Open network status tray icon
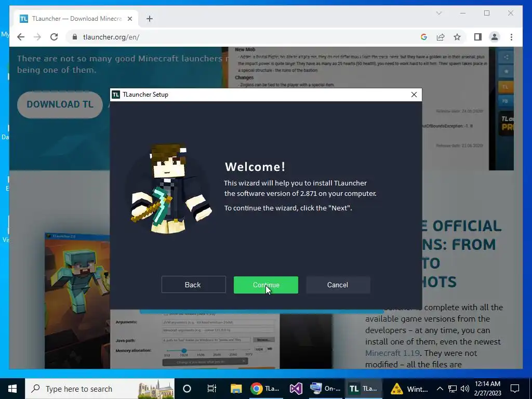Viewport: 532px width, 399px height. point(453,389)
